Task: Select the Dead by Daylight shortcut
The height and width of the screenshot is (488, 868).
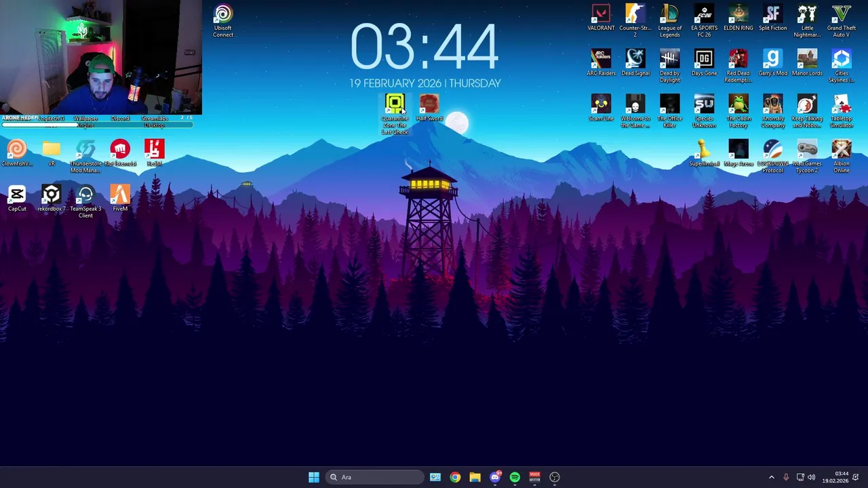Action: pos(670,66)
